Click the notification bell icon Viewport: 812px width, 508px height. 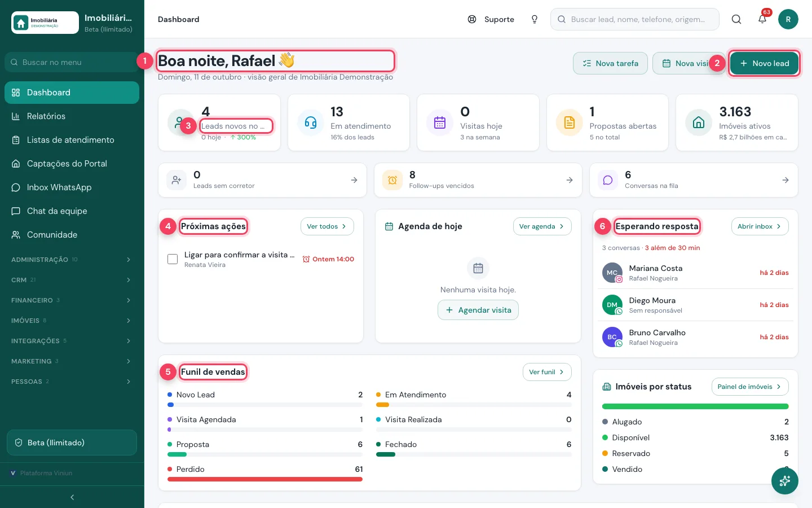(762, 19)
